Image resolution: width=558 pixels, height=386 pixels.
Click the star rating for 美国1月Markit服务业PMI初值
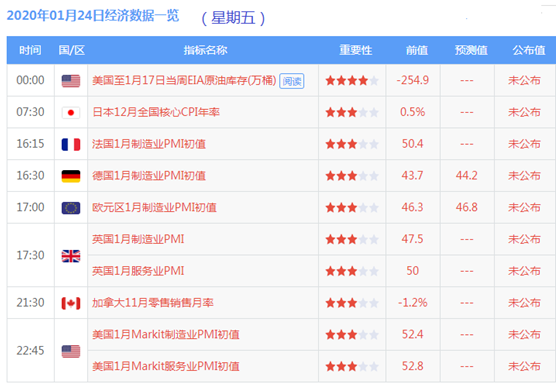point(352,366)
